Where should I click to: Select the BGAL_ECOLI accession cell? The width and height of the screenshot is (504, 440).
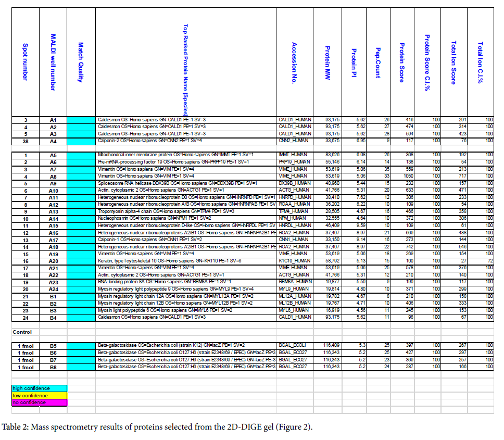(294, 346)
